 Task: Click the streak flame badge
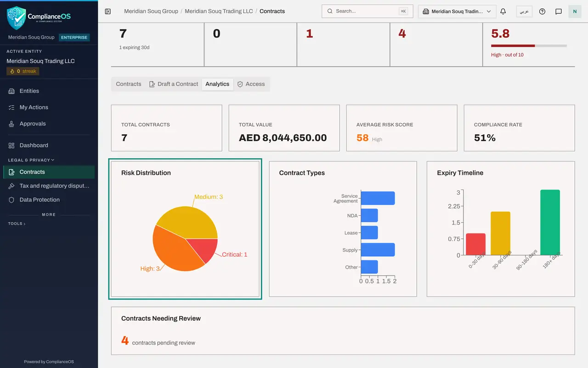[23, 71]
